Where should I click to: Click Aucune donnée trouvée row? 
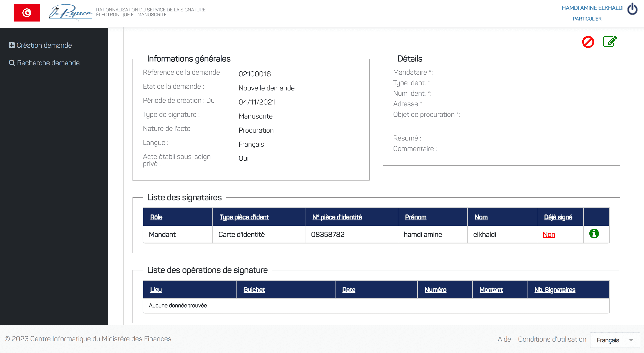pos(376,305)
